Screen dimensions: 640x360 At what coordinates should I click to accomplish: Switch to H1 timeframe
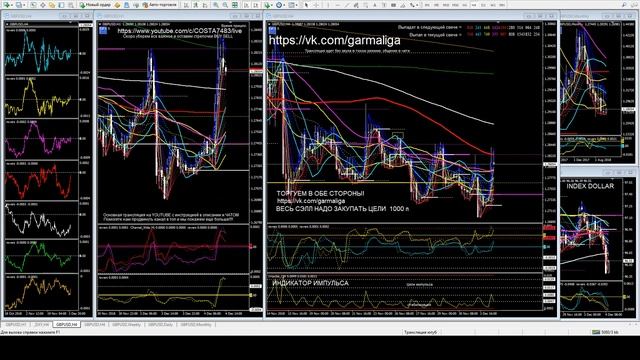464,5
